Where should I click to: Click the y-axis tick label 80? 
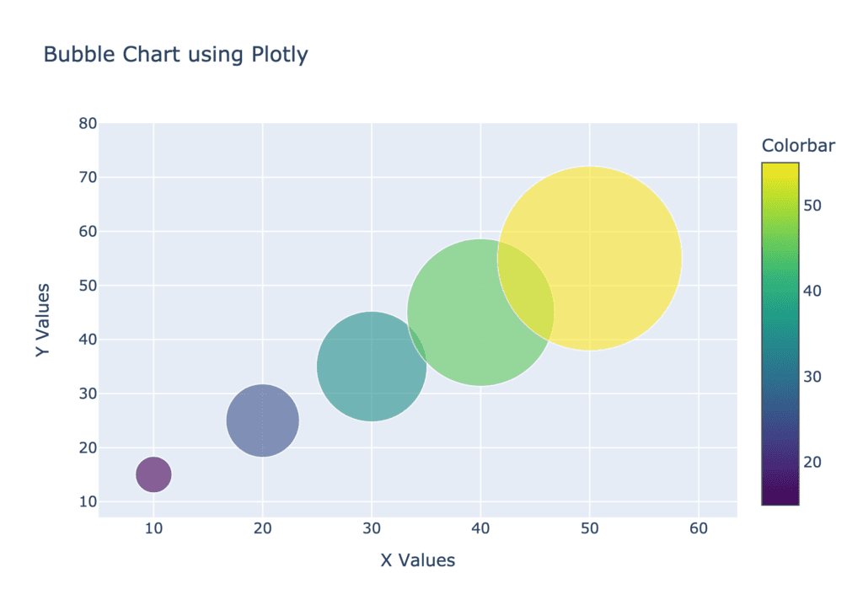[x=88, y=123]
